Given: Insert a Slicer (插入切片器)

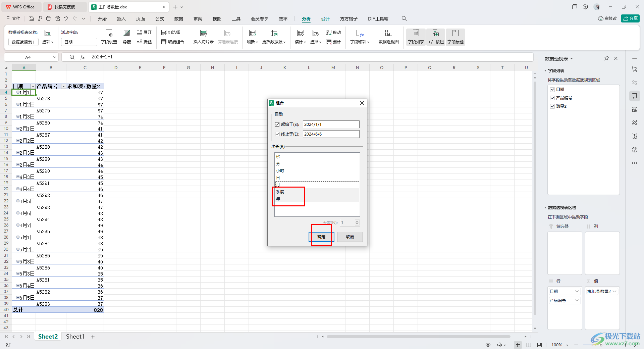Looking at the screenshot, I should tap(204, 37).
